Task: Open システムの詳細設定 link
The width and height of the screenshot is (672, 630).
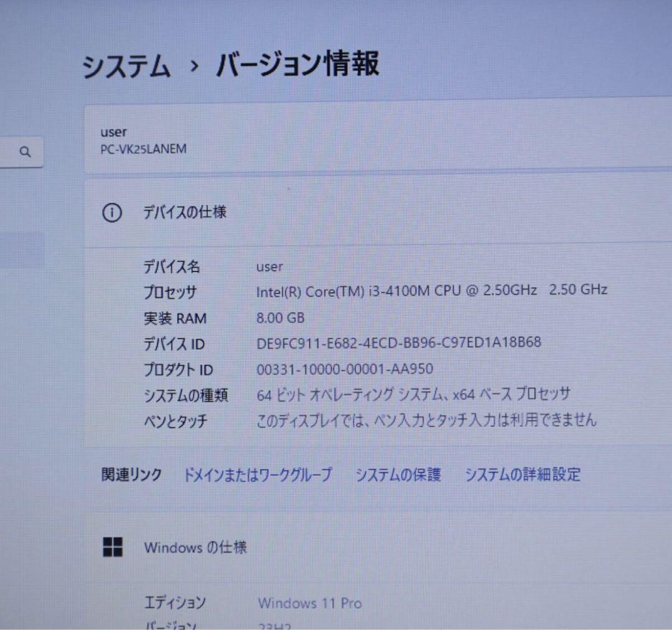Action: (x=523, y=475)
